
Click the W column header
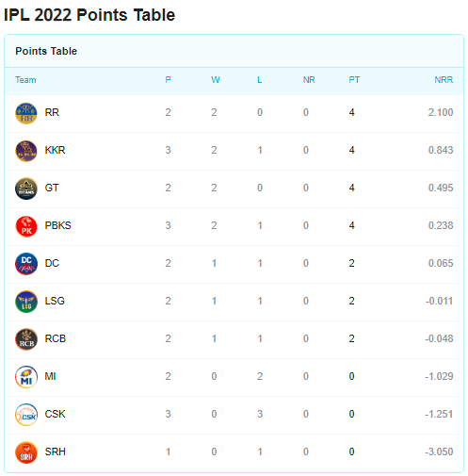click(216, 80)
